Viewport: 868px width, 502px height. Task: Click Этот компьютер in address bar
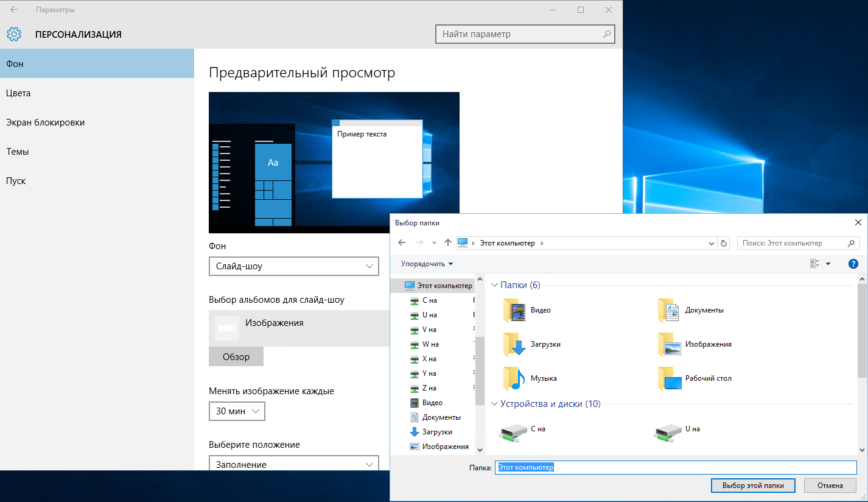pyautogui.click(x=507, y=243)
